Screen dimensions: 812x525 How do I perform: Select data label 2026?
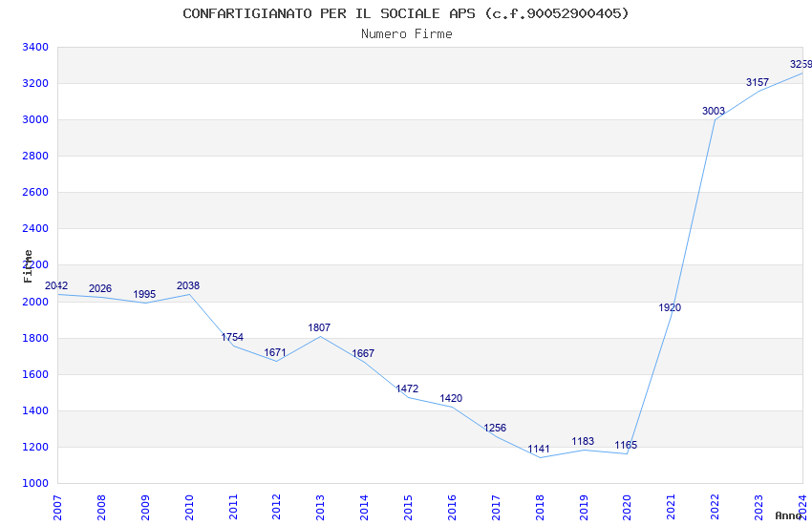tap(100, 288)
